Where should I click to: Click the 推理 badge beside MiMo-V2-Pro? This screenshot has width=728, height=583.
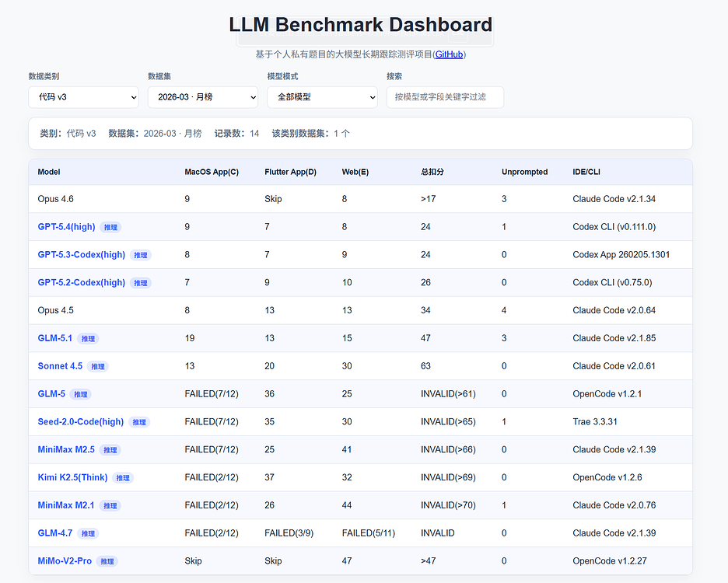pos(107,561)
